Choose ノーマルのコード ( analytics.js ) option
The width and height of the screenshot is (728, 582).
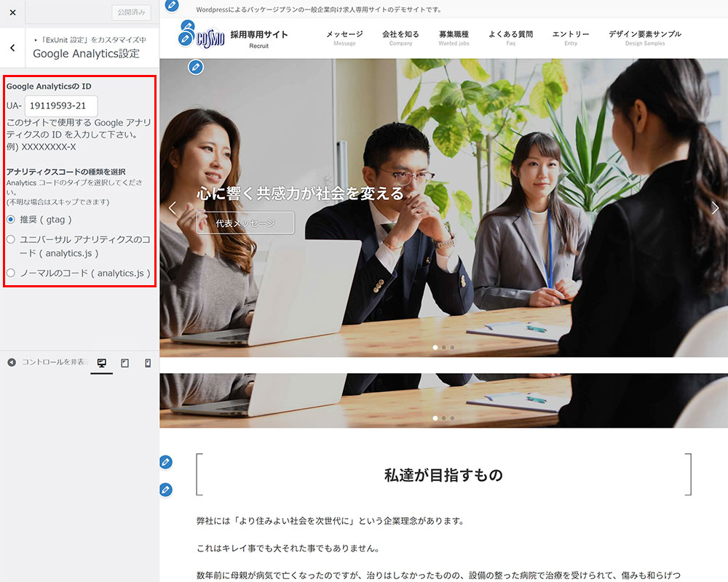pyautogui.click(x=11, y=273)
